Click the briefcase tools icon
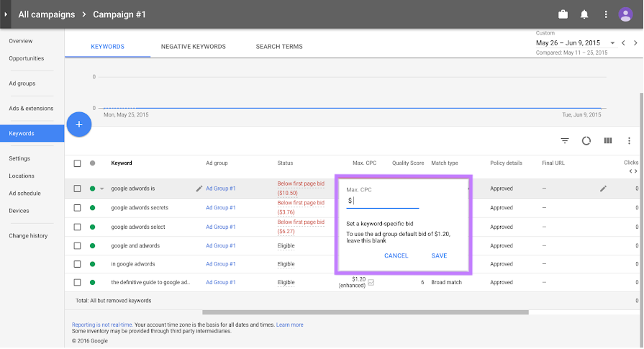The image size is (644, 349). [x=563, y=14]
